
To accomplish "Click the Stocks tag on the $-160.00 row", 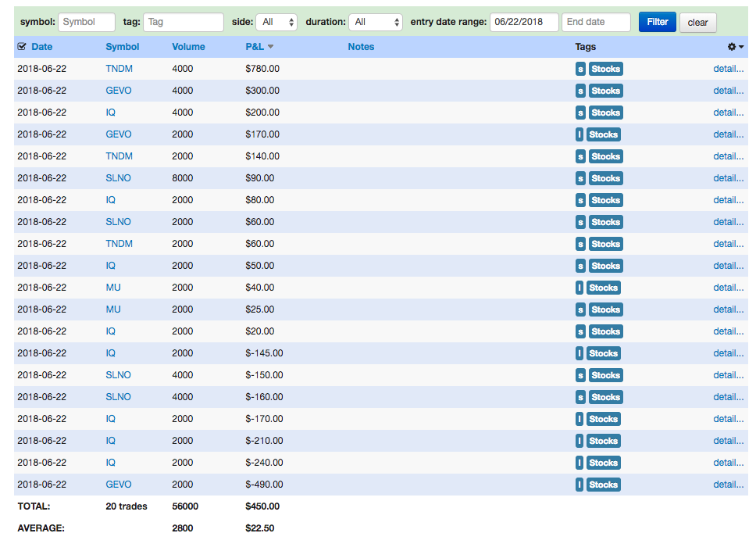I will pyautogui.click(x=605, y=397).
